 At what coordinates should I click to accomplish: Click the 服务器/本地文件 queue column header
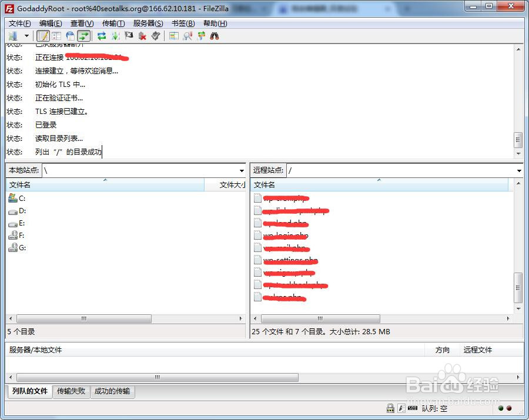215,350
